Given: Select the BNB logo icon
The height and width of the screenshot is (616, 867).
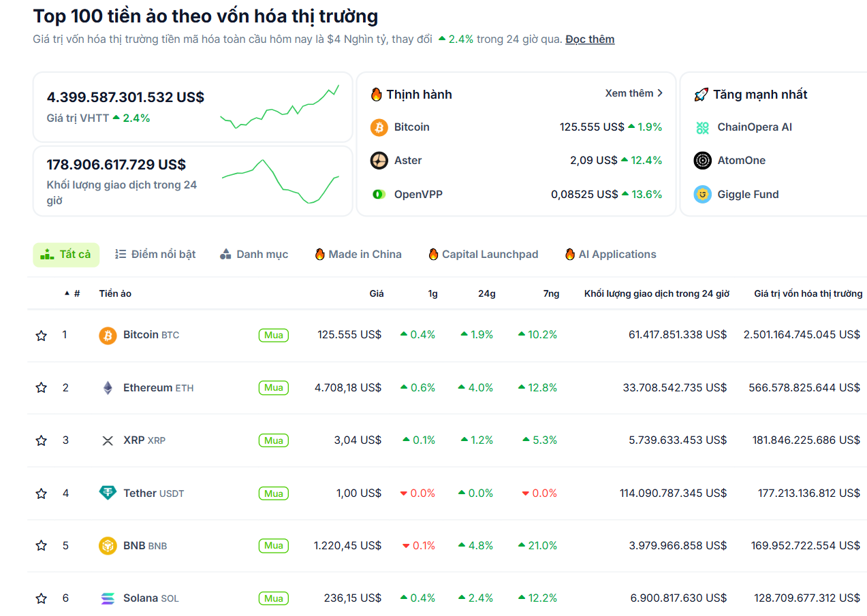Looking at the screenshot, I should 107,545.
